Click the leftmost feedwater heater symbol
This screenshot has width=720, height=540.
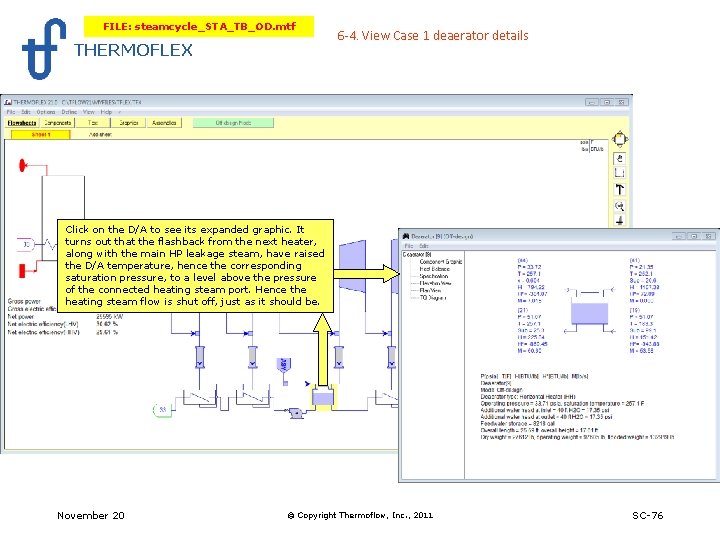(x=200, y=398)
